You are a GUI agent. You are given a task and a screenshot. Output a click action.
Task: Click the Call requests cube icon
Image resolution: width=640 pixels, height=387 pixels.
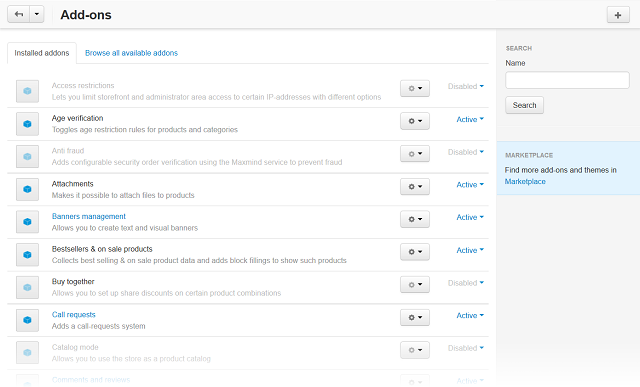tap(27, 320)
